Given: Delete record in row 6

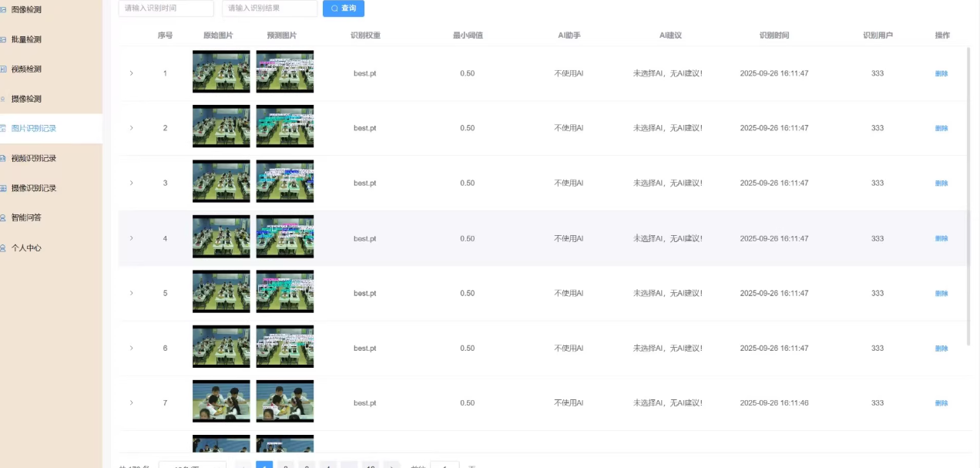Looking at the screenshot, I should click(941, 348).
